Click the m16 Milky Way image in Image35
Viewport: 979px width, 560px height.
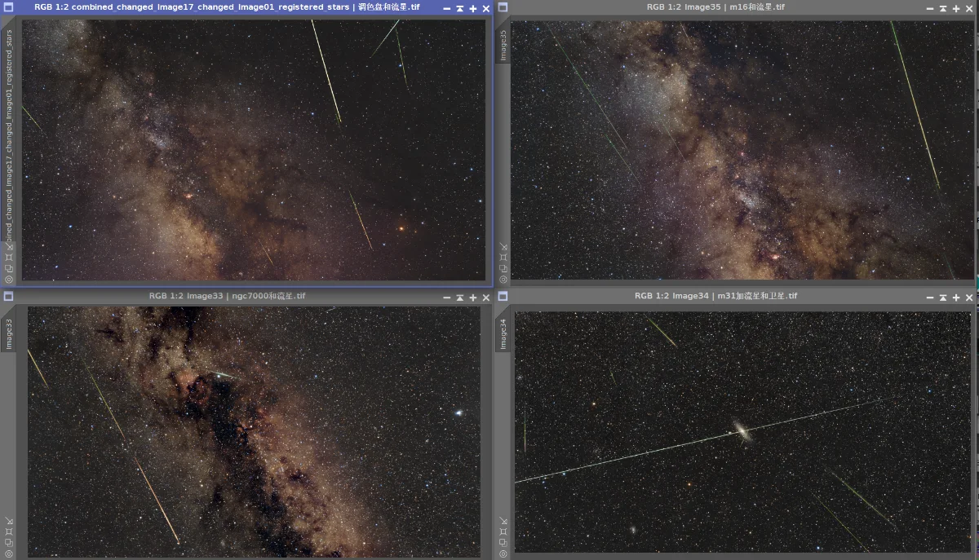(x=743, y=150)
